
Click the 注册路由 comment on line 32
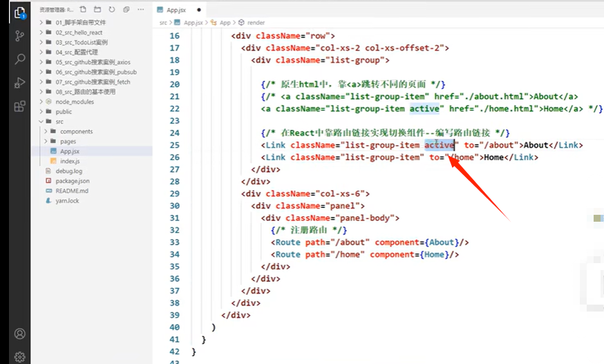308,230
